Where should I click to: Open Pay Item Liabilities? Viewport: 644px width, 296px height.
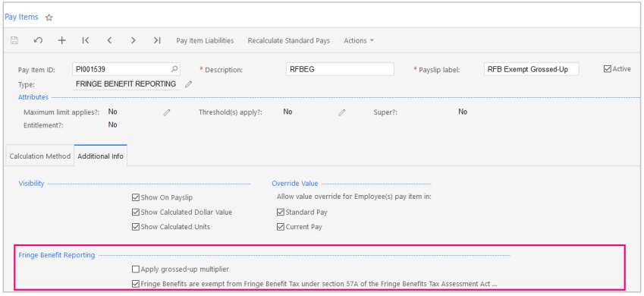205,41
